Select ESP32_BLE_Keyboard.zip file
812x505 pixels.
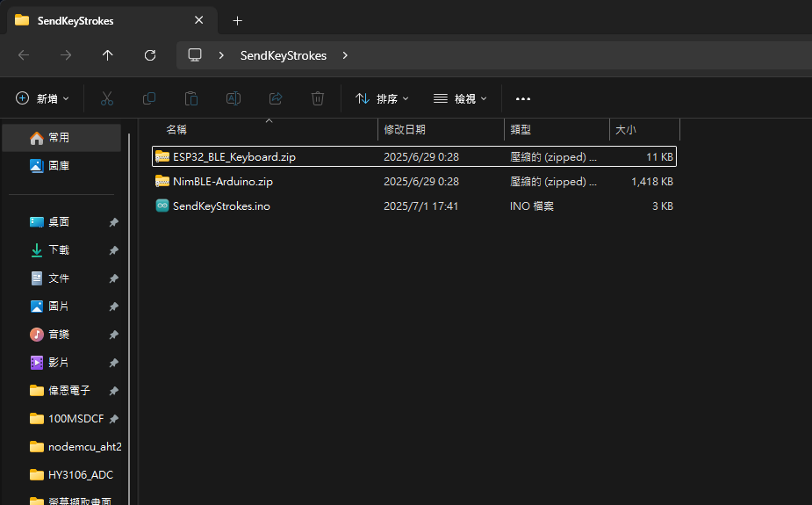point(414,156)
